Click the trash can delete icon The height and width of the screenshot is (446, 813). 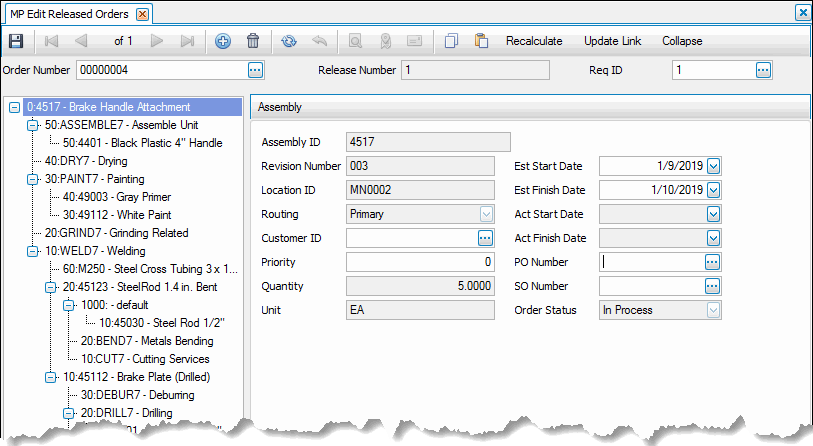[253, 41]
